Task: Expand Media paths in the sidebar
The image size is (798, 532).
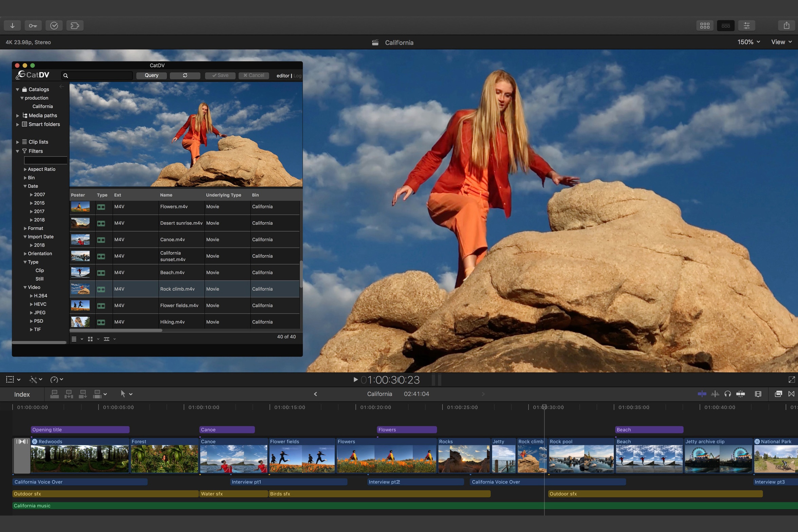Action: pyautogui.click(x=18, y=116)
